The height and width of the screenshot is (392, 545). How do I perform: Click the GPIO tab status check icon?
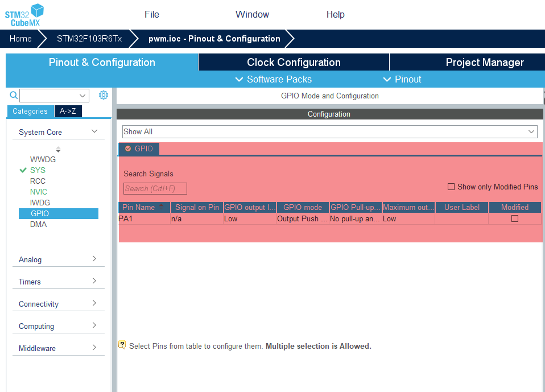[x=128, y=148]
